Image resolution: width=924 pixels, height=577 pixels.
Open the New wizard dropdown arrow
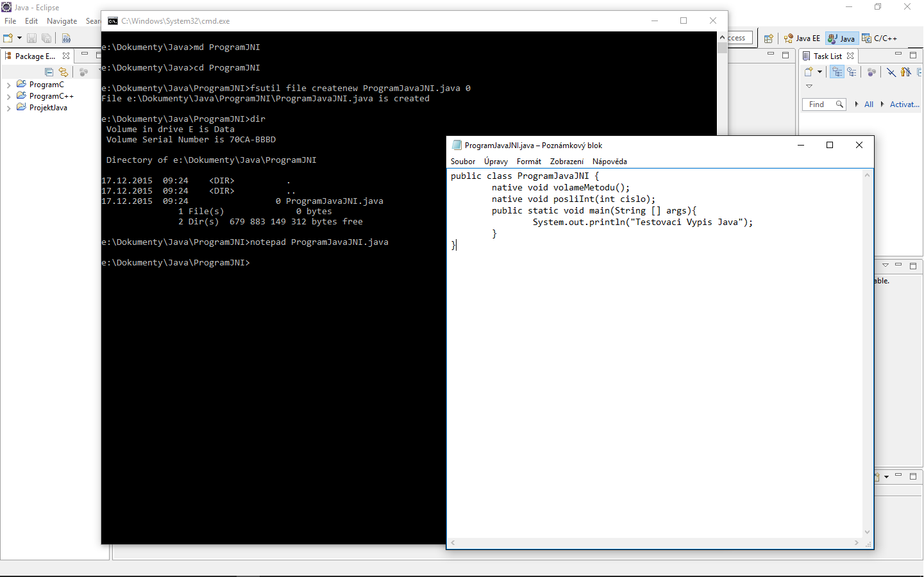pos(19,37)
